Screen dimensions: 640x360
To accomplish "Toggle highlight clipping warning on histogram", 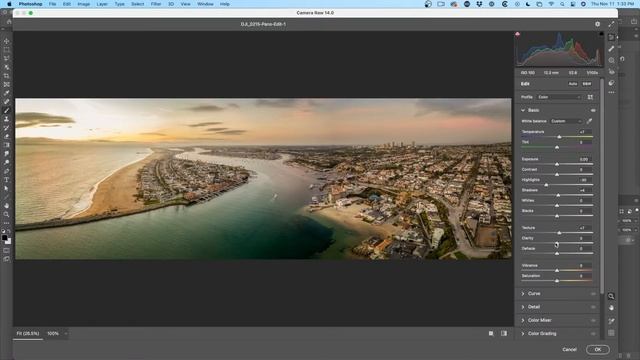I will [601, 34].
